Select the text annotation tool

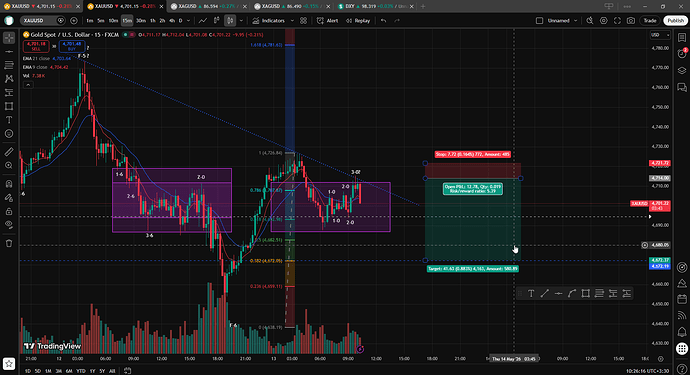[9, 120]
